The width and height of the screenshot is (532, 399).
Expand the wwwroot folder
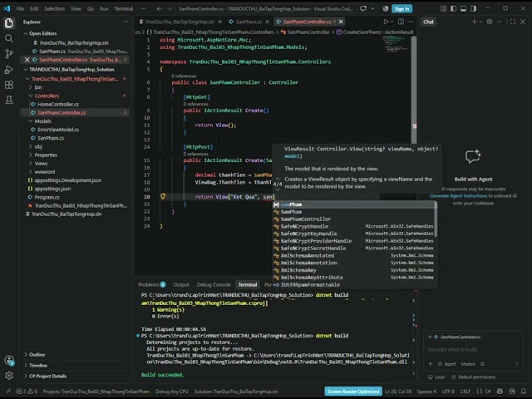(x=44, y=172)
